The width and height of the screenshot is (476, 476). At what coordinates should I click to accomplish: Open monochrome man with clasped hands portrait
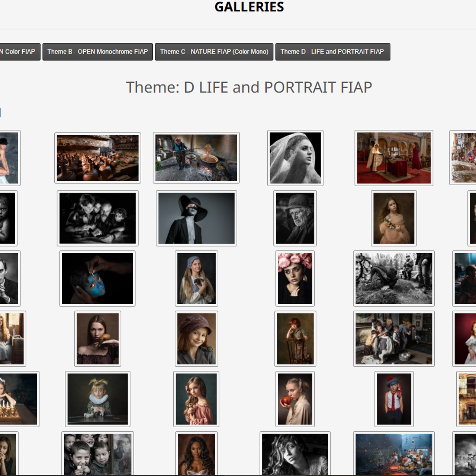coord(9,279)
